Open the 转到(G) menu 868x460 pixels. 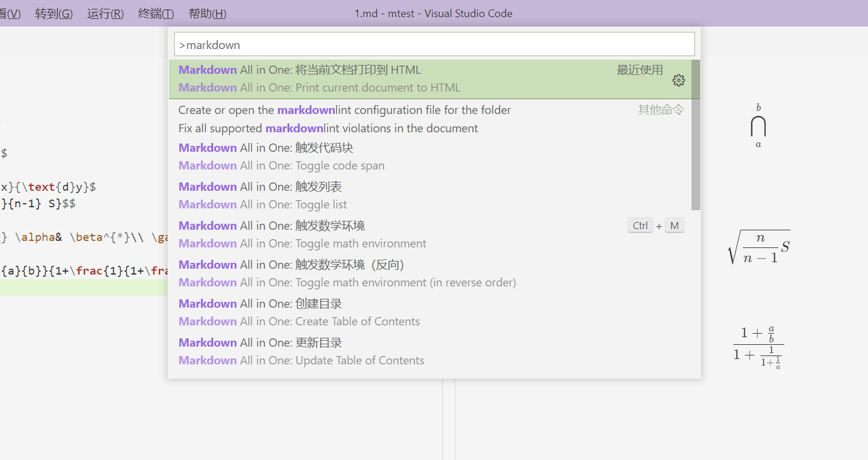54,14
